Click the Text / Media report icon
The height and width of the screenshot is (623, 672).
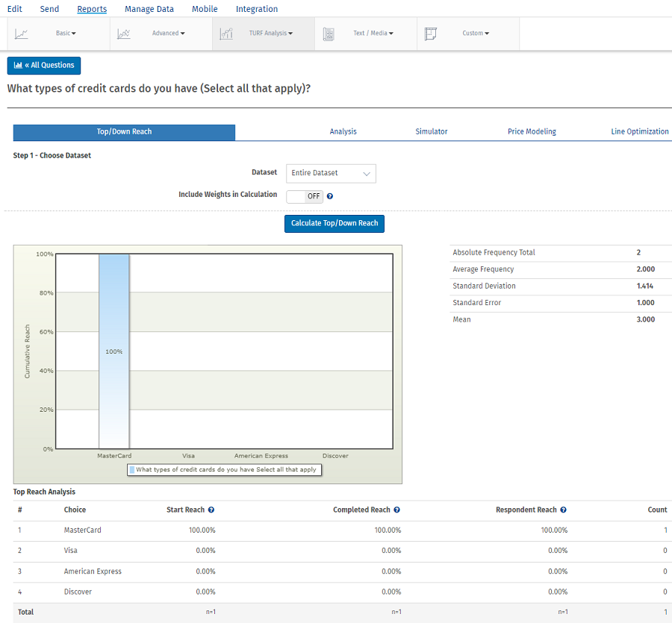[328, 34]
